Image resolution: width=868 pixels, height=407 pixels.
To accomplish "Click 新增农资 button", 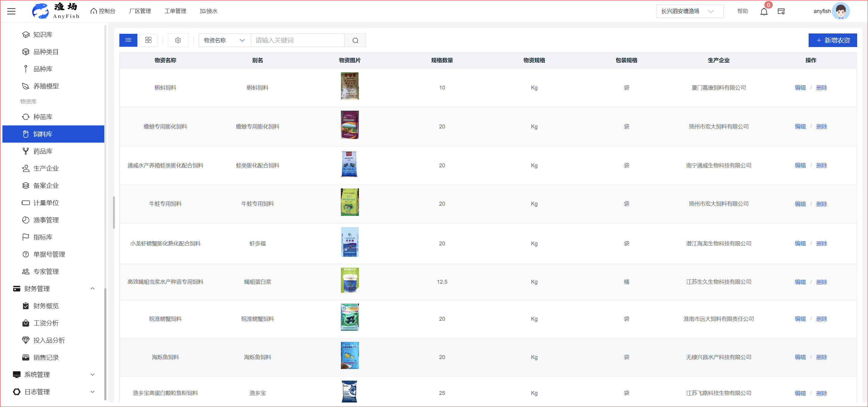I will pyautogui.click(x=832, y=40).
